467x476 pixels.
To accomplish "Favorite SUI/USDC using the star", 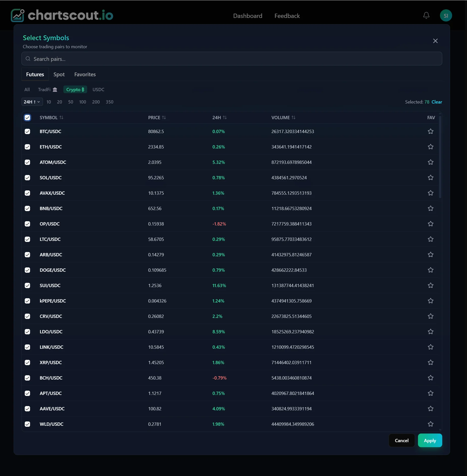I will tap(431, 285).
